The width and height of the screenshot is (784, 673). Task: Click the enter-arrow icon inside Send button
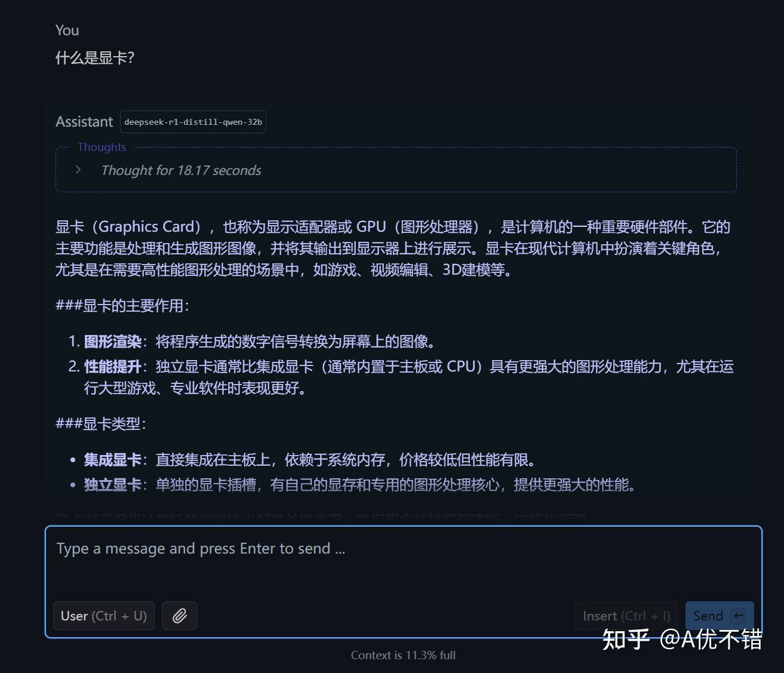[739, 616]
